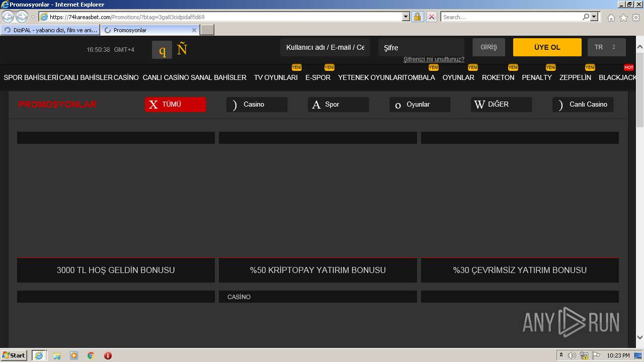The height and width of the screenshot is (362, 644).
Task: Click the security lock icon in address bar
Action: 417,17
